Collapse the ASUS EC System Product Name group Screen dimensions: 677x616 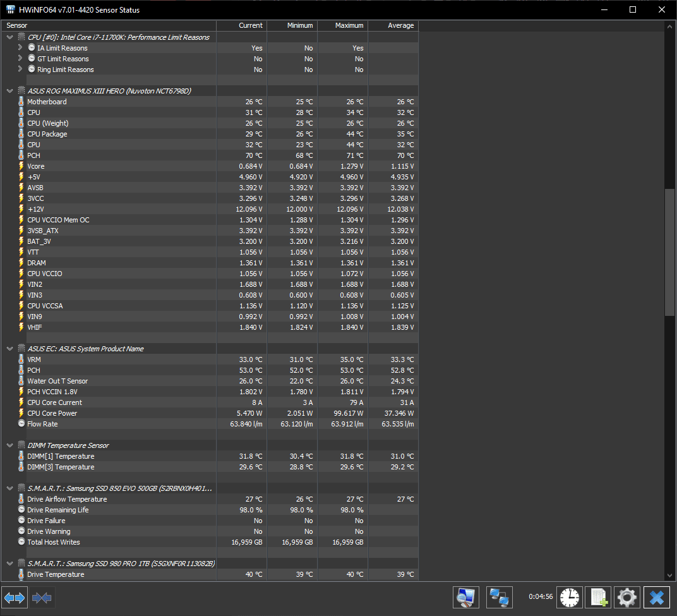click(10, 349)
